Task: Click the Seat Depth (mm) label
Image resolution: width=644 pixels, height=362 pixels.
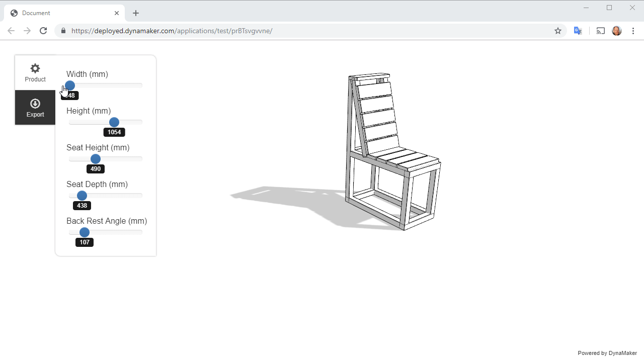Action: point(97,184)
